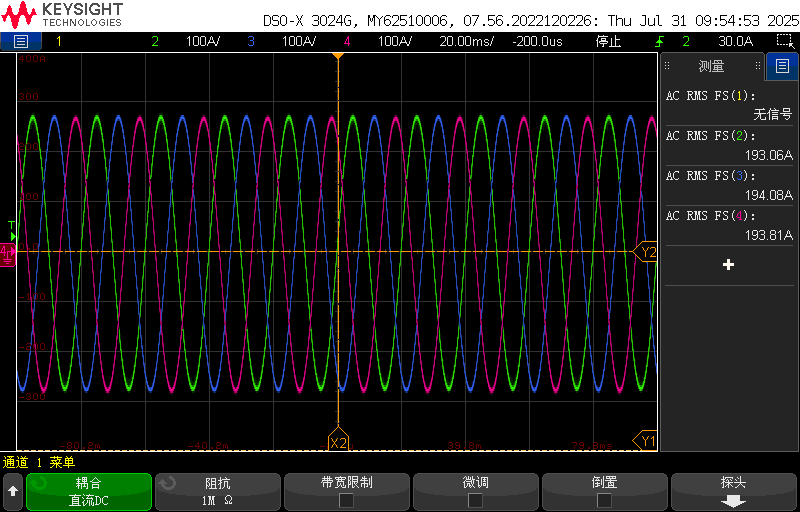Click the add measurement plus icon
Image resolution: width=800 pixels, height=512 pixels.
(728, 265)
